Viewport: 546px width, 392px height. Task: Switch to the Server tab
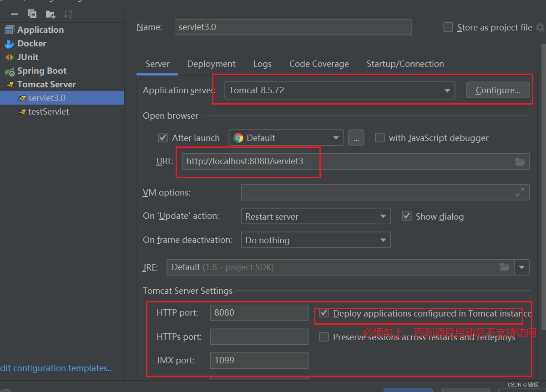pyautogui.click(x=157, y=64)
